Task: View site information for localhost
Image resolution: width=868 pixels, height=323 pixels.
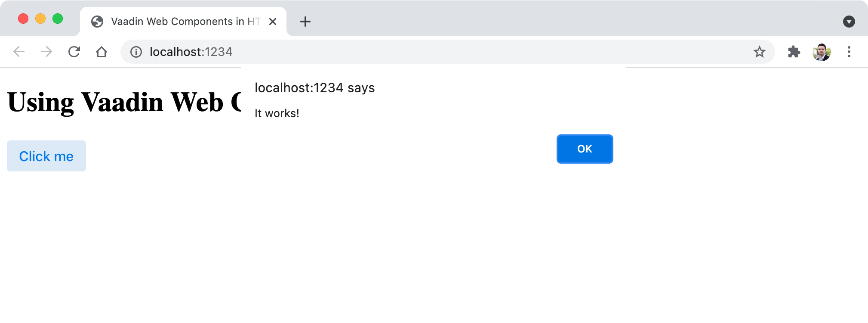Action: click(x=136, y=52)
